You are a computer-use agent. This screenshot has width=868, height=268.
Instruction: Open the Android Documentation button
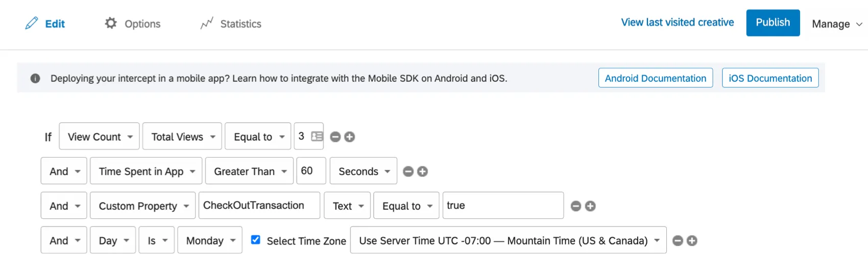coord(655,78)
